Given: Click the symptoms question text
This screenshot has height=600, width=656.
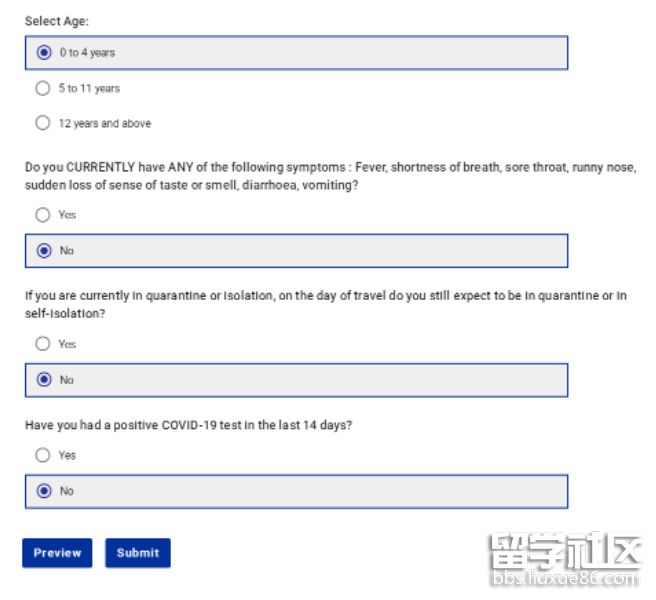Looking at the screenshot, I should click(x=330, y=176).
